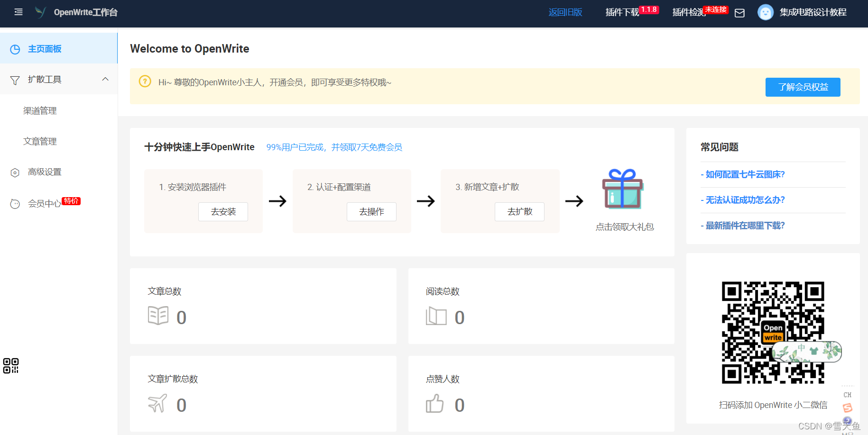Image resolution: width=868 pixels, height=435 pixels.
Task: Collapse the 扩散工具 chevron
Action: pos(105,79)
